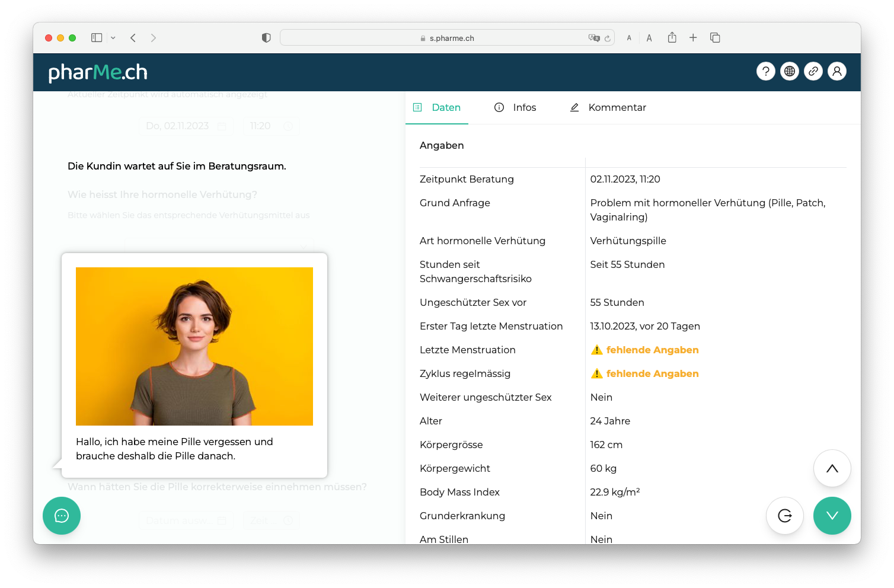Select the Daten tab
The width and height of the screenshot is (894, 588).
pos(437,107)
